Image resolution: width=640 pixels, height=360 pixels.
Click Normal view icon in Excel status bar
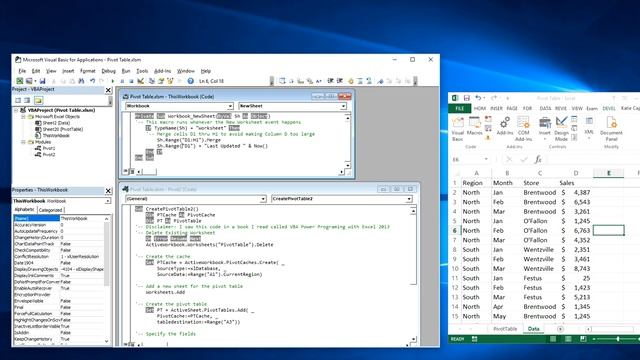[x=553, y=339]
